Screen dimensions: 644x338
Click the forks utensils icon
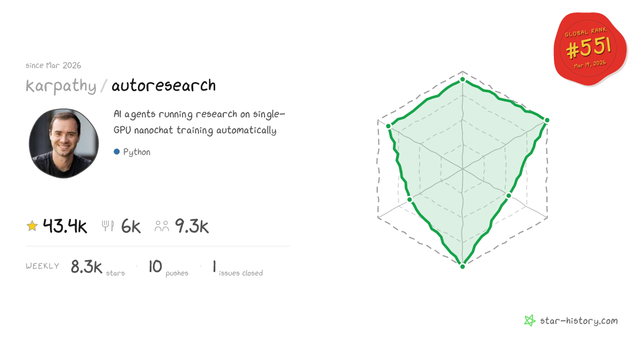coord(108,226)
